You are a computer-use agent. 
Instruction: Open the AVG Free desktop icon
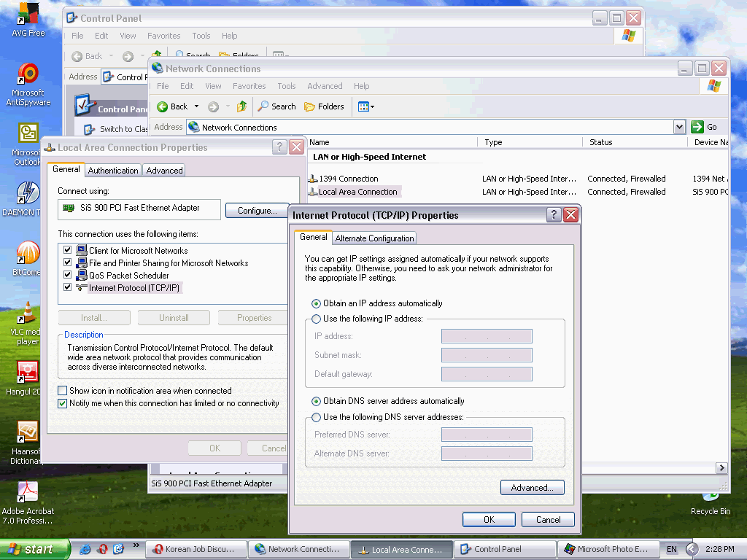coord(28,13)
